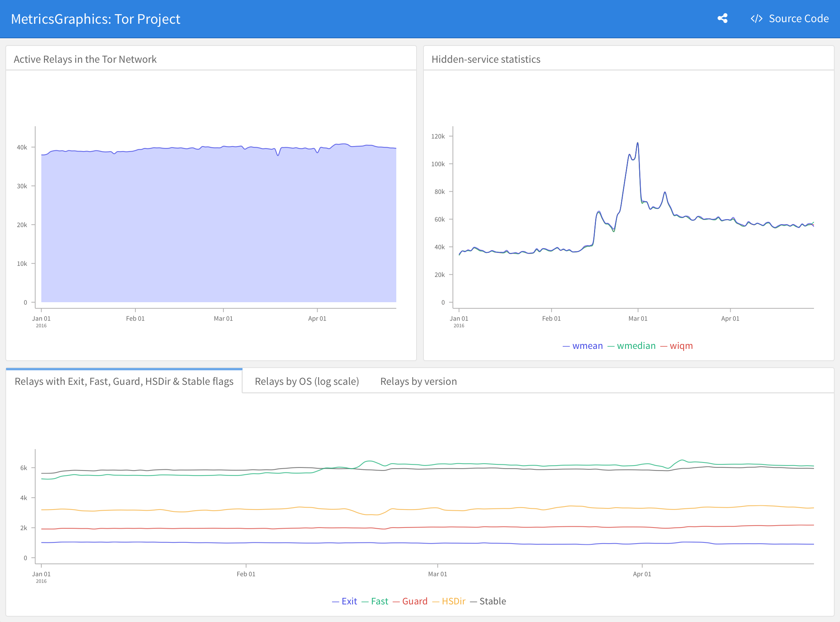Click the Source Code code-brackets icon
This screenshot has width=840, height=622.
[x=756, y=19]
